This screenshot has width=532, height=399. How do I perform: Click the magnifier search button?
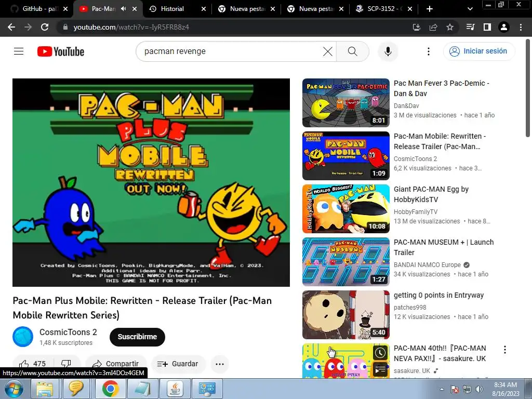tap(353, 51)
